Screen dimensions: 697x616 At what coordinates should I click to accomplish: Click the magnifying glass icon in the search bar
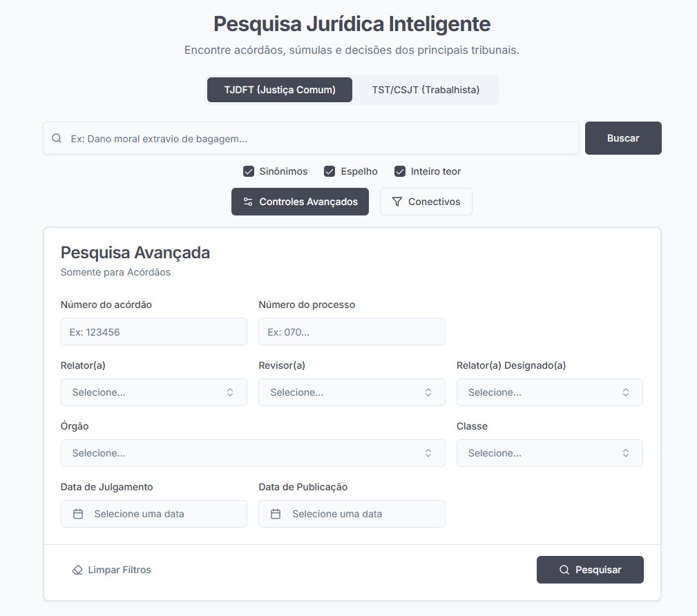[57, 138]
